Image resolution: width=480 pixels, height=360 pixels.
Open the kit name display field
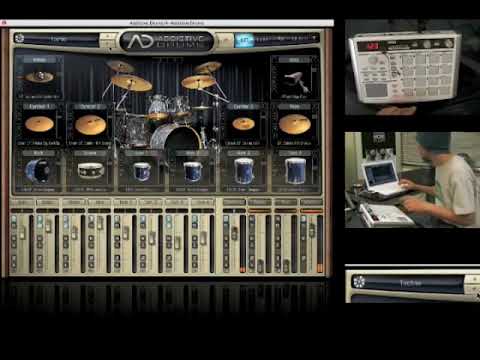click(x=61, y=39)
